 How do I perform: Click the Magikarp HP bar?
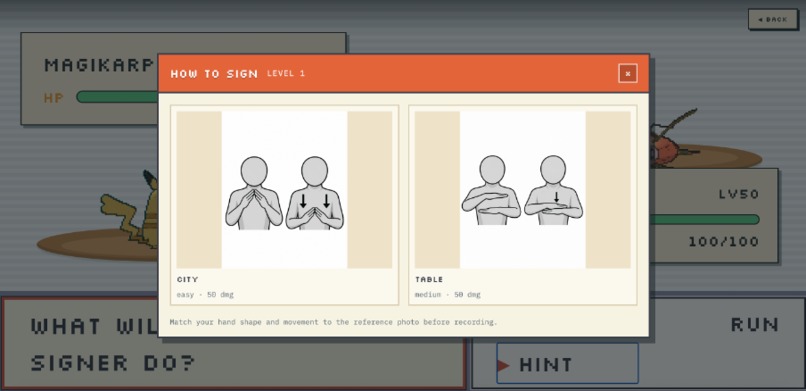click(x=118, y=97)
